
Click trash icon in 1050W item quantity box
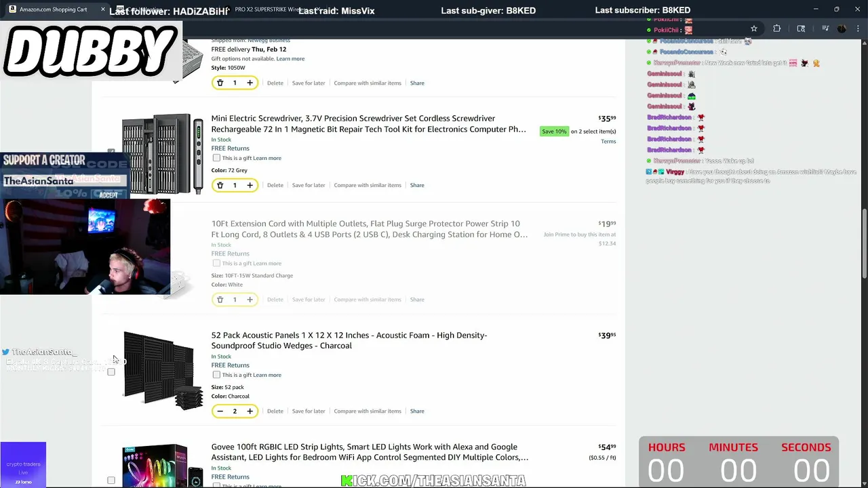pos(220,83)
